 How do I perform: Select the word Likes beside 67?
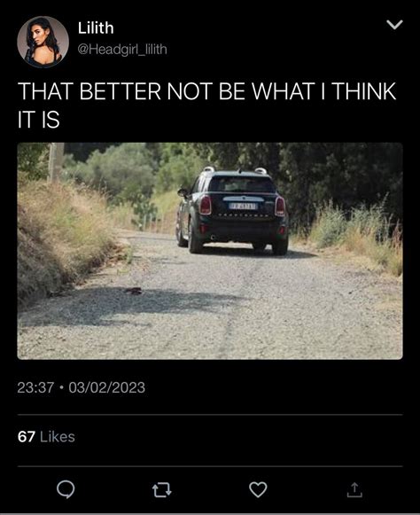(x=58, y=437)
